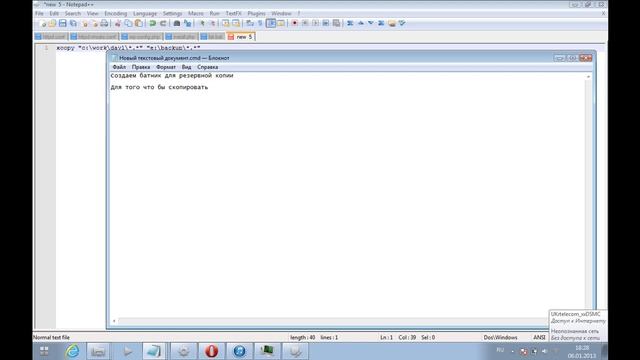
Task: Open Find with the binoculars icon
Action: tap(177, 23)
